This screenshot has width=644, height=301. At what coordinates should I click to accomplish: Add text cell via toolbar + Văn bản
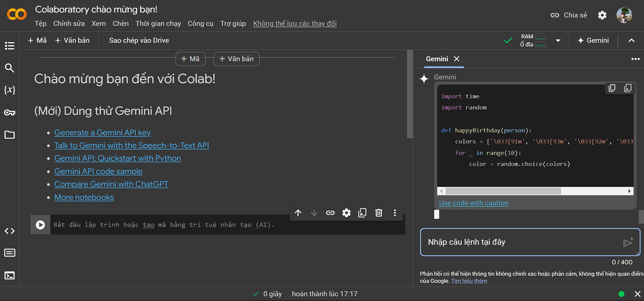pyautogui.click(x=72, y=40)
